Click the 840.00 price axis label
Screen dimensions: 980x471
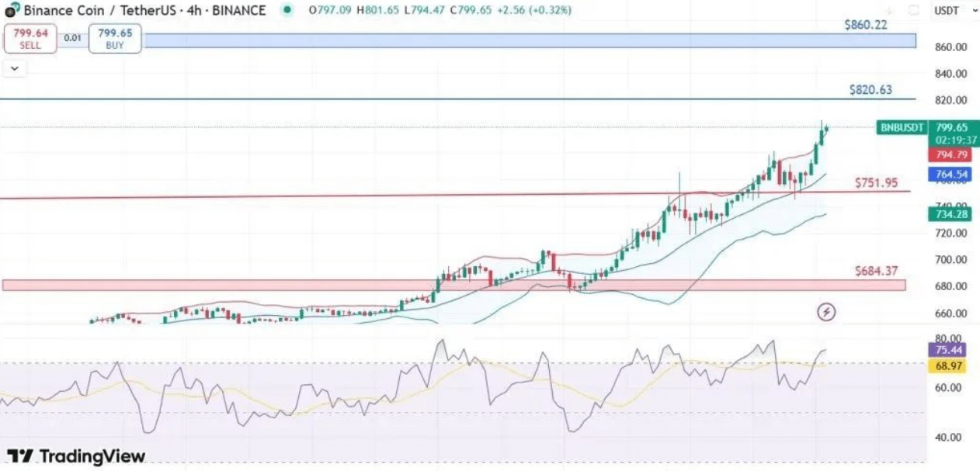tap(951, 74)
